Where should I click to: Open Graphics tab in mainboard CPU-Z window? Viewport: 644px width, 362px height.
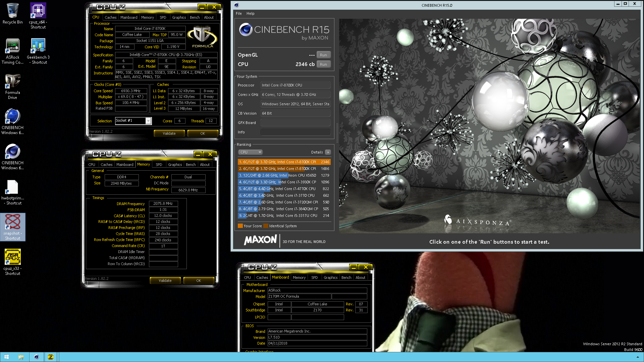(x=330, y=278)
